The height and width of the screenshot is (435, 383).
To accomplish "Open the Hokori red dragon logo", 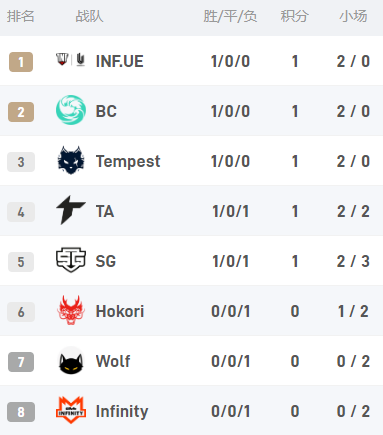I will [71, 310].
